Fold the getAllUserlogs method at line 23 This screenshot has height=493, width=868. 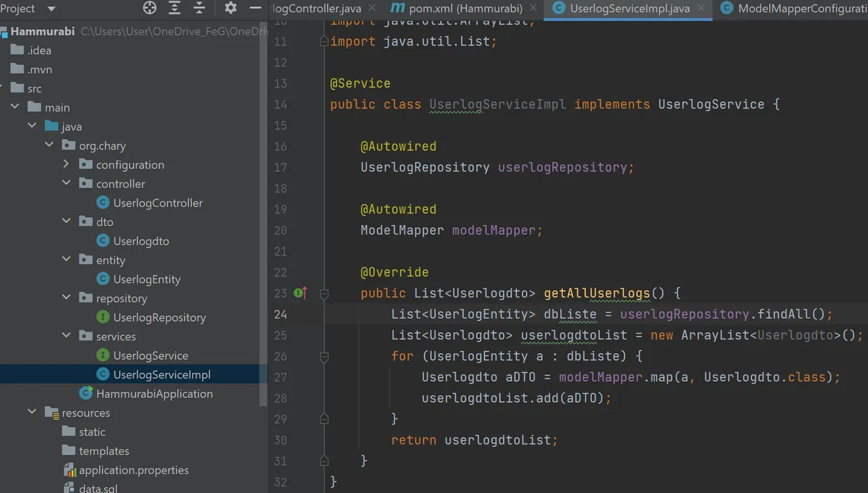click(324, 294)
